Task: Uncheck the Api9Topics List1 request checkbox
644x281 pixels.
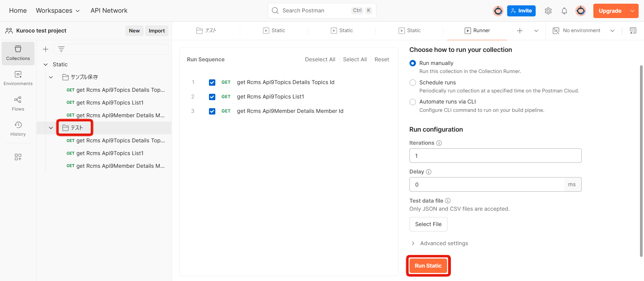Action: click(212, 97)
